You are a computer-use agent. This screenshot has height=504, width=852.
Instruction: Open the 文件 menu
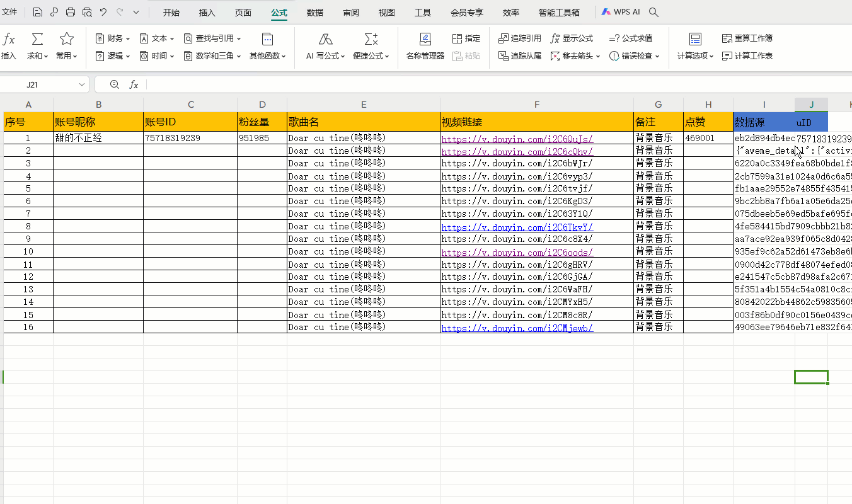[x=9, y=12]
